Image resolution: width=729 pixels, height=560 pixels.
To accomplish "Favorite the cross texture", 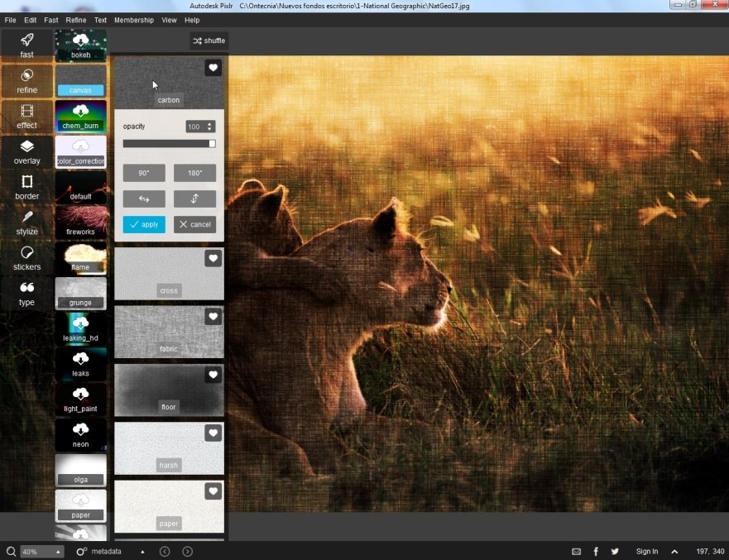I will click(213, 258).
